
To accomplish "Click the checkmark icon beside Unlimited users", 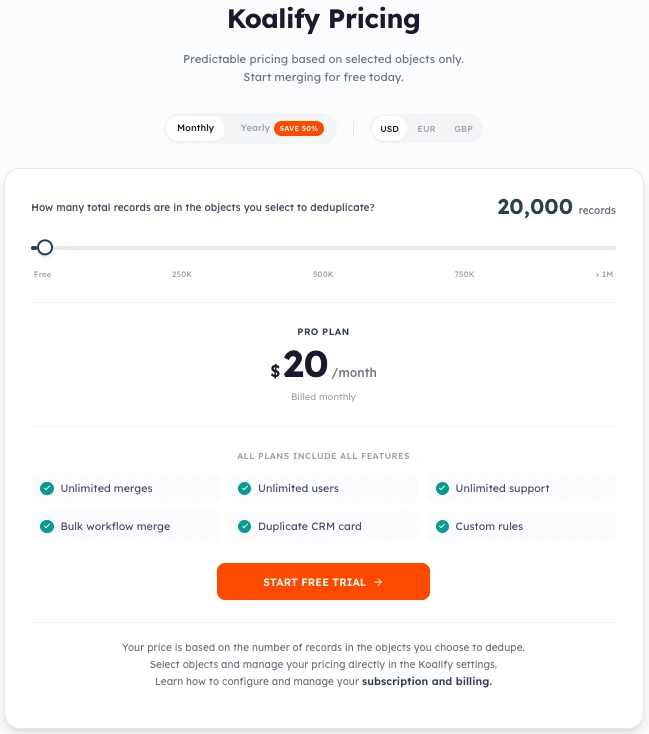I will (244, 488).
